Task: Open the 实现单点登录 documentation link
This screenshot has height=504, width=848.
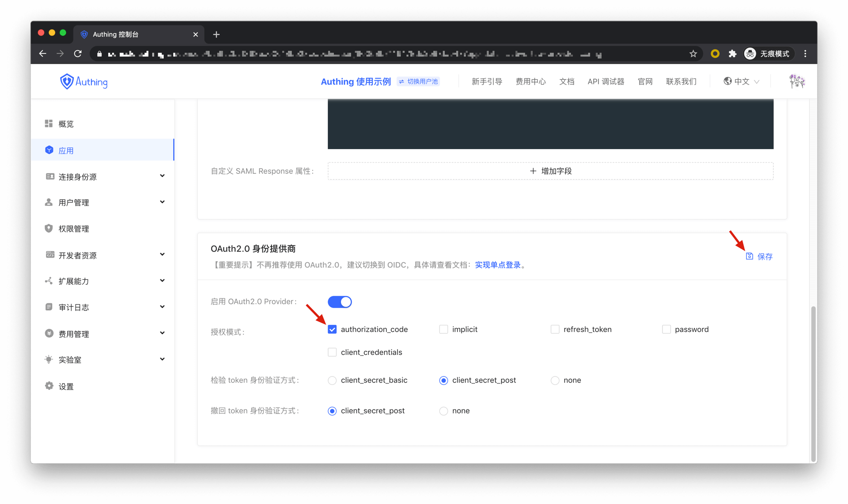Action: pos(498,265)
